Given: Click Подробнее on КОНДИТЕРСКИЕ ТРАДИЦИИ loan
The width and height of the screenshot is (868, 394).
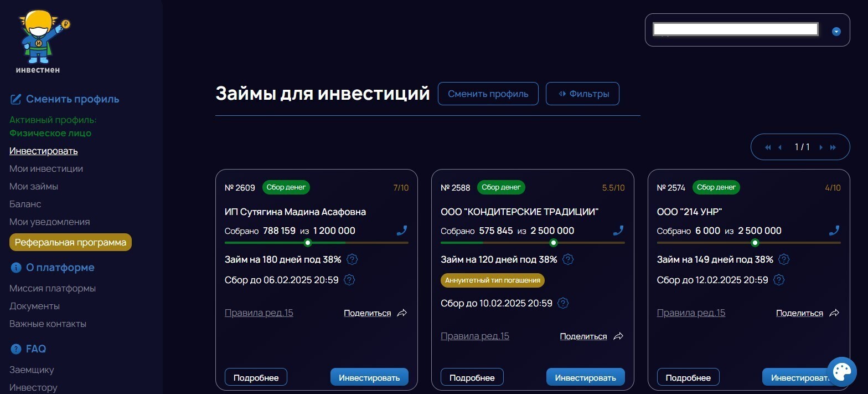Looking at the screenshot, I should (472, 377).
